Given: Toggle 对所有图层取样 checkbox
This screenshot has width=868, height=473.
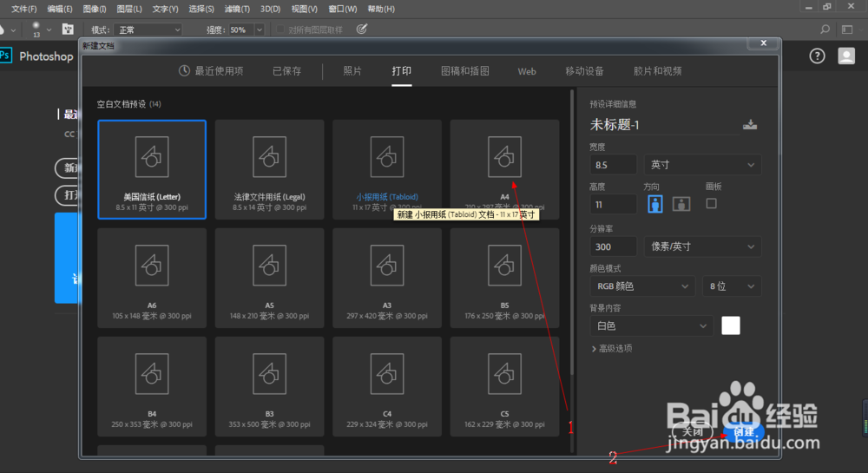Looking at the screenshot, I should [280, 30].
